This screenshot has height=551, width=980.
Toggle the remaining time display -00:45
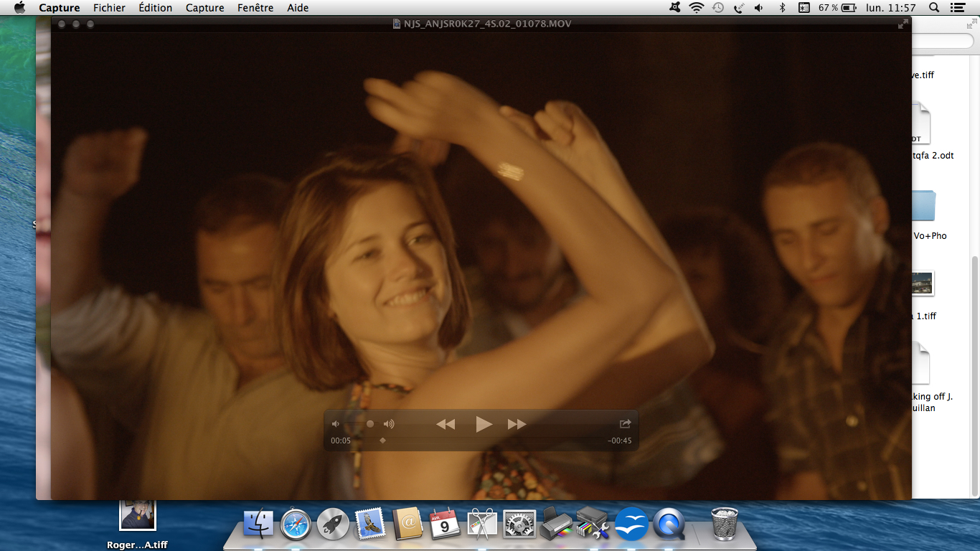coord(619,441)
